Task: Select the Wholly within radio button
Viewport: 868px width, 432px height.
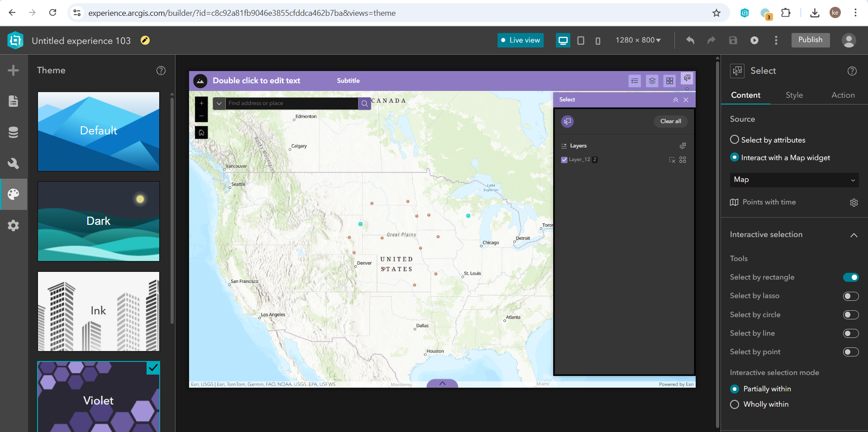Action: coord(734,404)
